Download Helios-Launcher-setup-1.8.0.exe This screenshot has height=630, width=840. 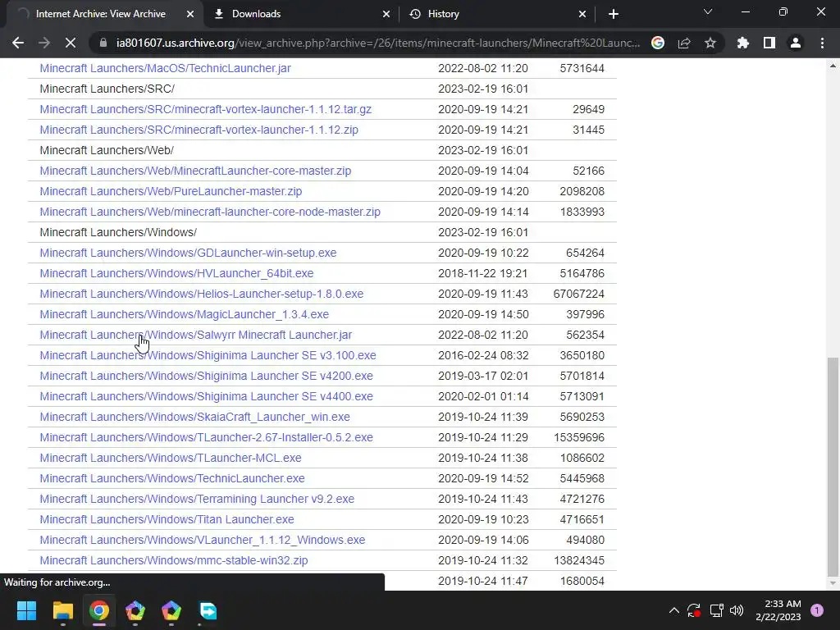[202, 294]
